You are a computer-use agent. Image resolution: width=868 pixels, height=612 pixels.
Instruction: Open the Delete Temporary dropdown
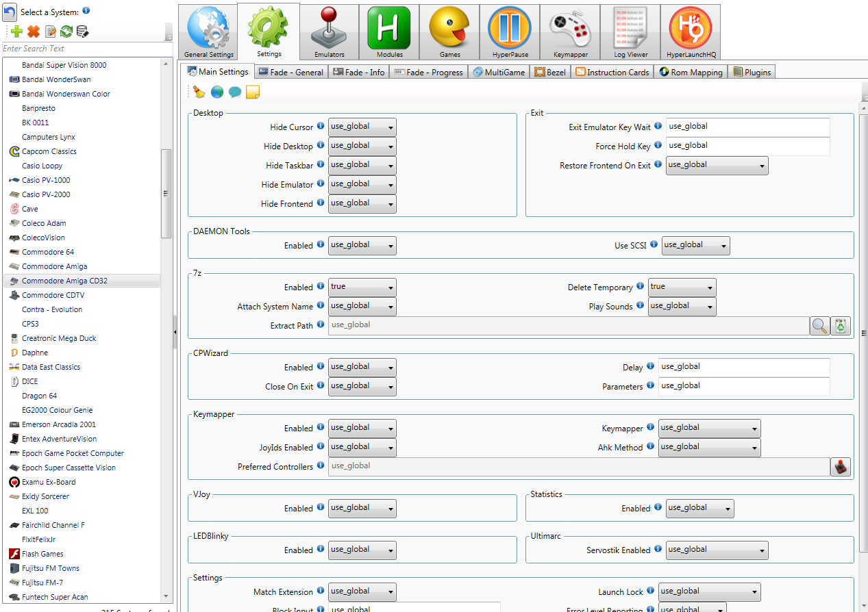[x=682, y=288]
